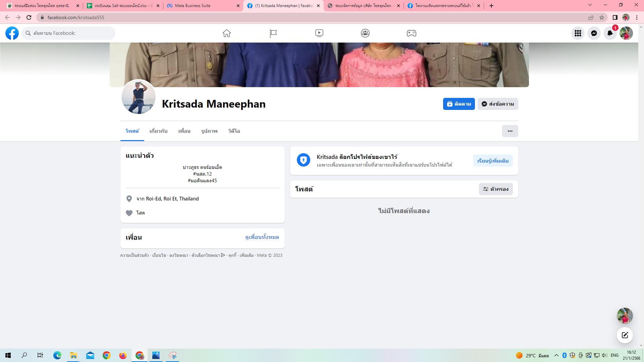Switch to the เกี่ยวกับ profile tab
Viewport: 644px width, 362px height.
(158, 131)
